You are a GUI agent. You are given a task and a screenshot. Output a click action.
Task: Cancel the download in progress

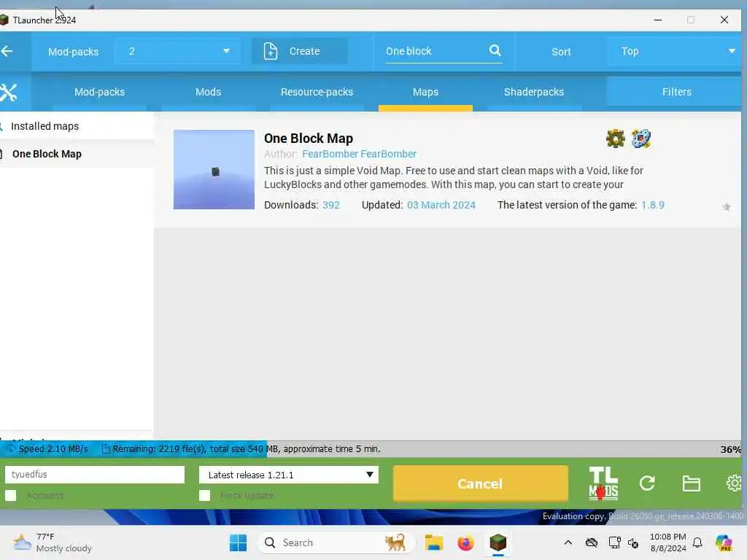480,483
